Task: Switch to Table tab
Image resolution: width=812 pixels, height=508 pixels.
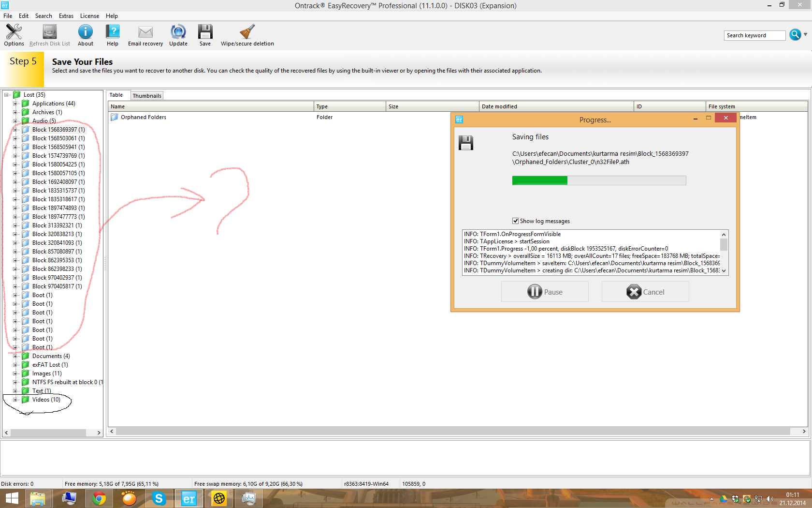Action: (x=116, y=95)
